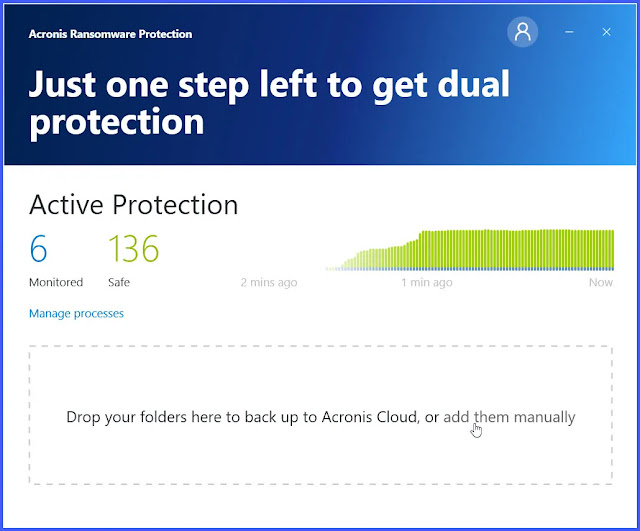
Task: Click the "Just one step left" banner headline
Action: 269,102
